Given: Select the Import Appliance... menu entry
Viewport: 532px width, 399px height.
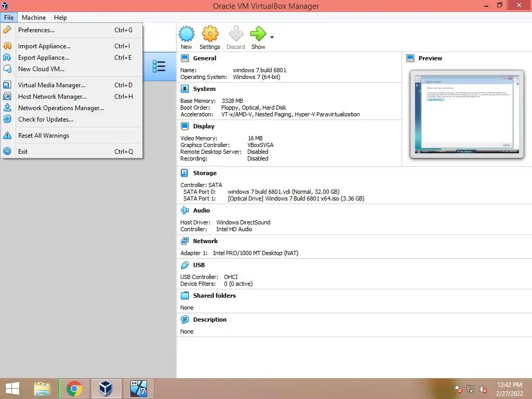Looking at the screenshot, I should click(72, 46).
